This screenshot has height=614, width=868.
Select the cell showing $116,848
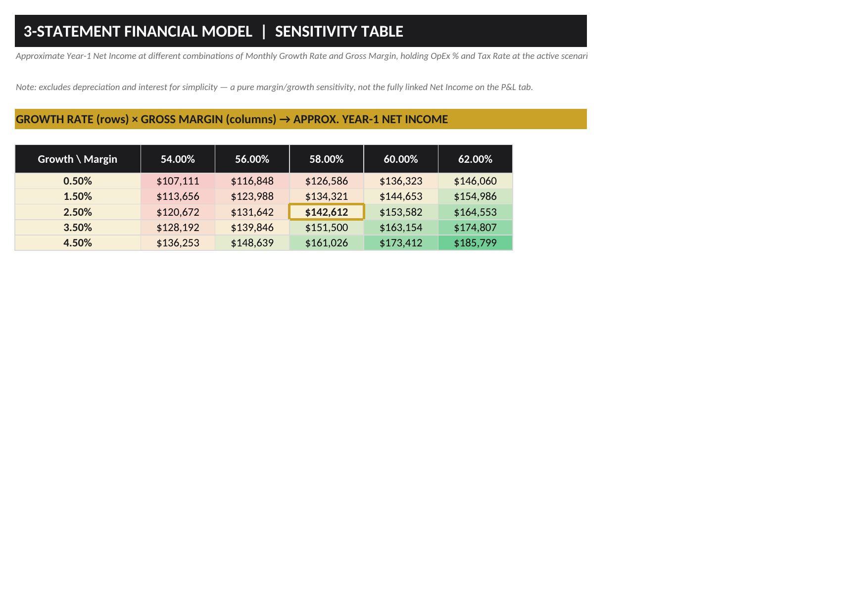pos(252,181)
